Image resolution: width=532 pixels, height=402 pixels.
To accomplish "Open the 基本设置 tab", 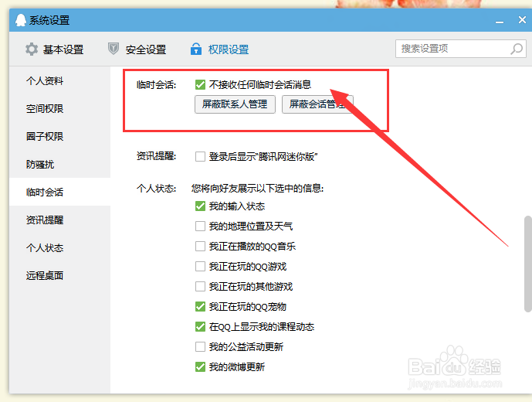I will point(54,49).
